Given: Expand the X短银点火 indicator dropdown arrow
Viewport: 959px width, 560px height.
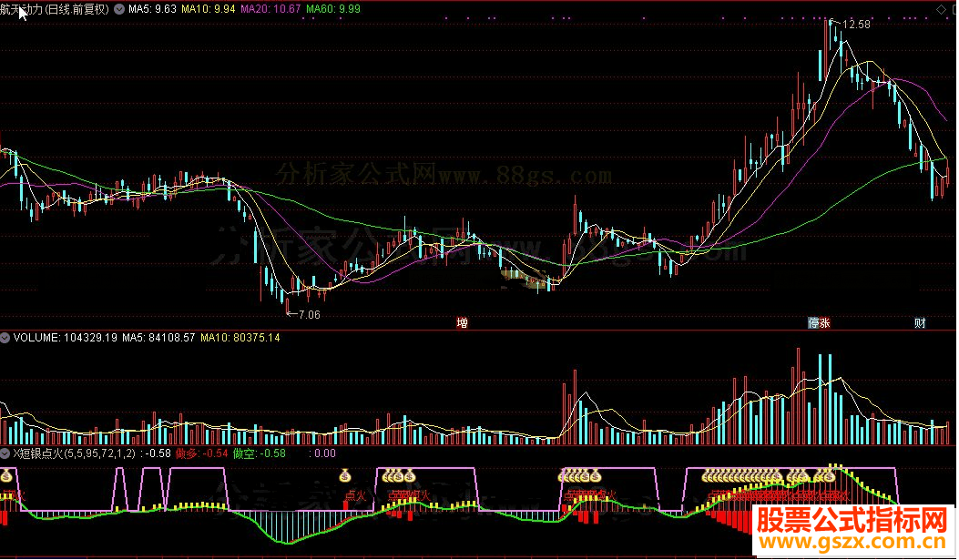Looking at the screenshot, I should pyautogui.click(x=5, y=453).
